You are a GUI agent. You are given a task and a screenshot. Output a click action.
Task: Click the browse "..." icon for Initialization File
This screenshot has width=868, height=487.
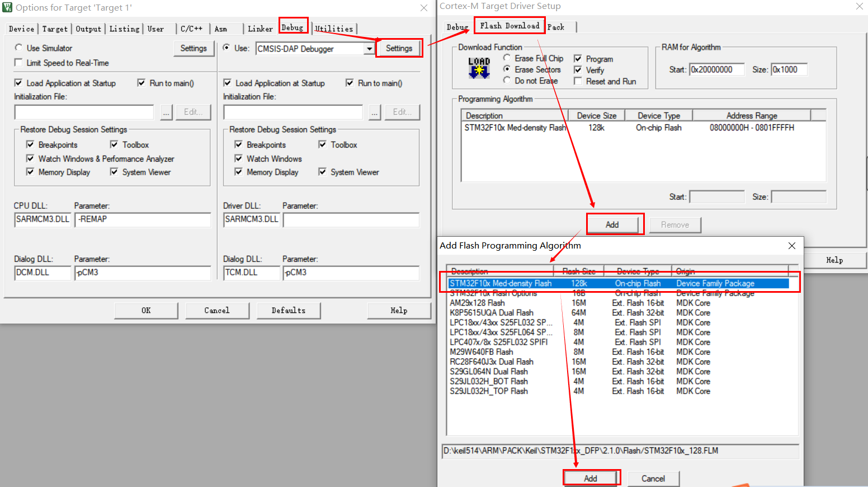[166, 112]
